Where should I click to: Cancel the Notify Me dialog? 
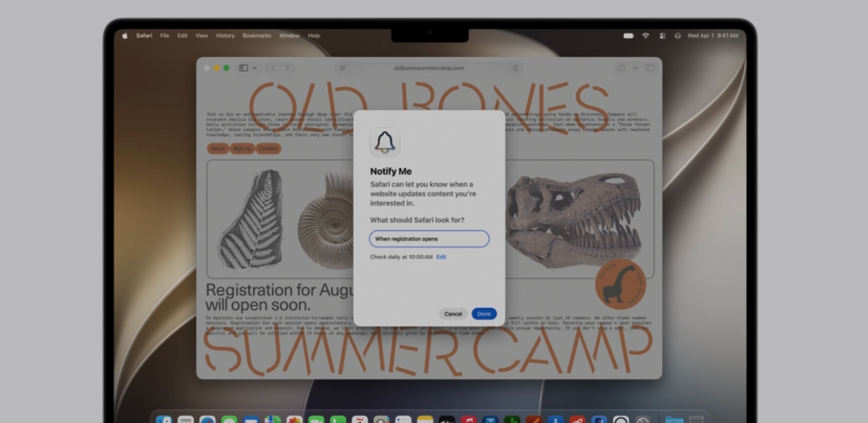click(x=453, y=314)
